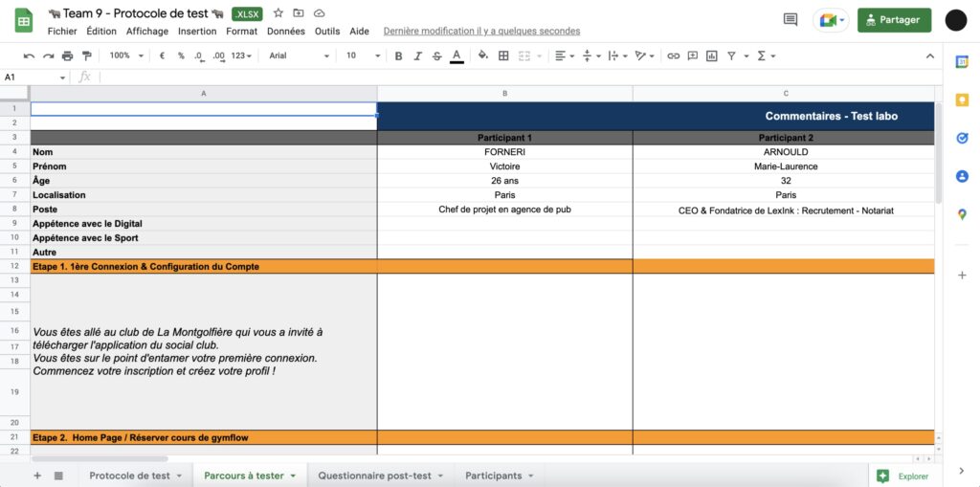The height and width of the screenshot is (487, 980).
Task: Toggle bold formatting
Action: coord(398,55)
